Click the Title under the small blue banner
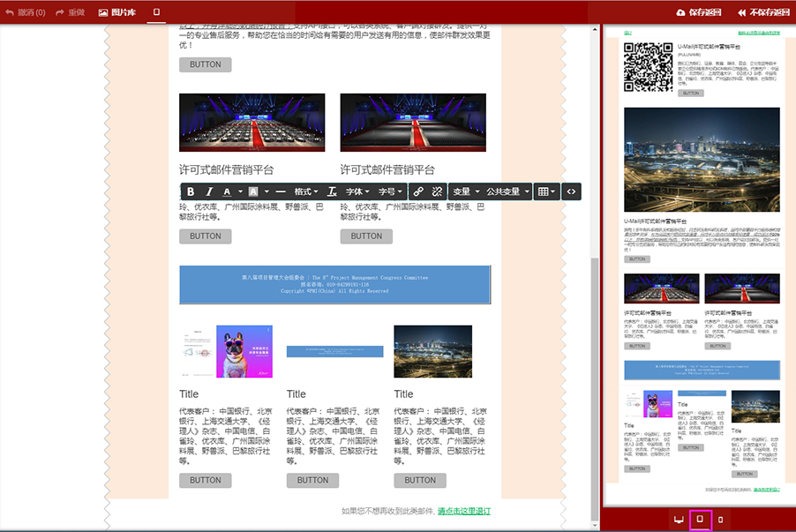 pyautogui.click(x=296, y=393)
